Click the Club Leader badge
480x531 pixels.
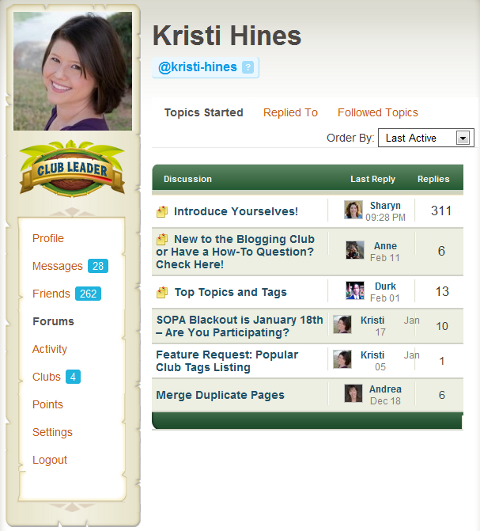(x=72, y=169)
